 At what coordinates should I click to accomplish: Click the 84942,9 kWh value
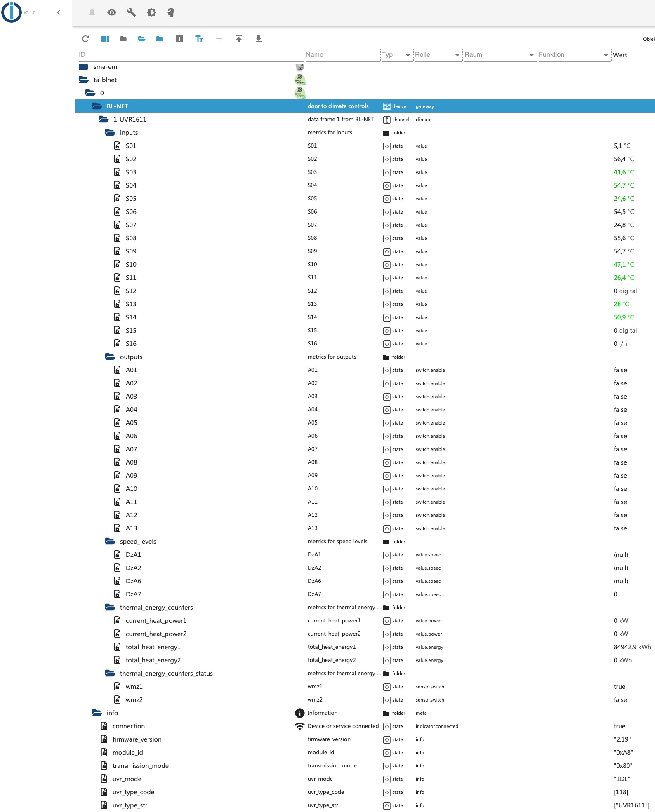click(632, 647)
